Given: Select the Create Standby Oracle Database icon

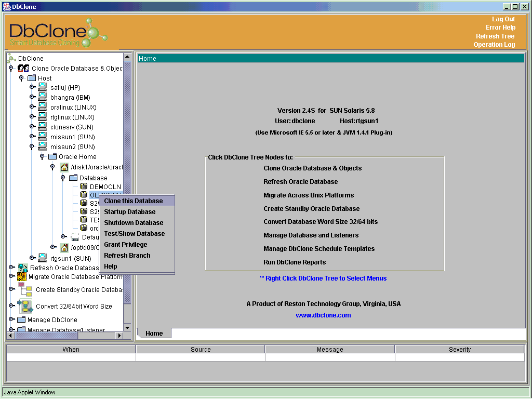Looking at the screenshot, I should coord(26,289).
